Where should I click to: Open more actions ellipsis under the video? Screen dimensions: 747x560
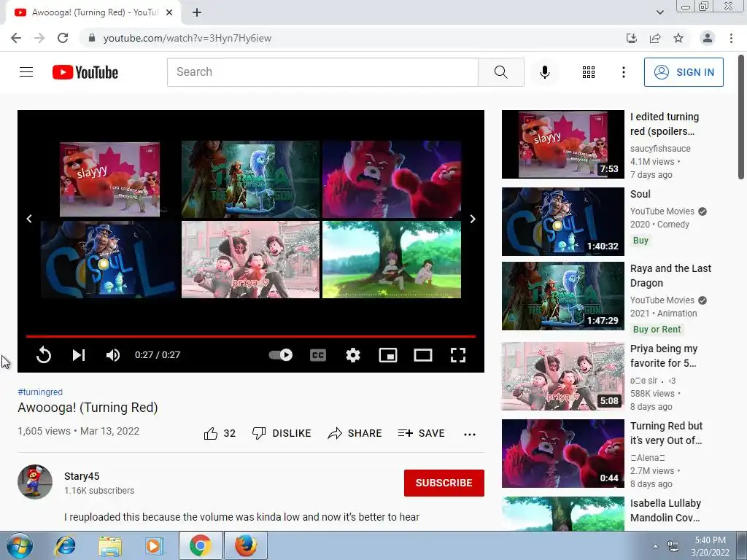pyautogui.click(x=470, y=434)
